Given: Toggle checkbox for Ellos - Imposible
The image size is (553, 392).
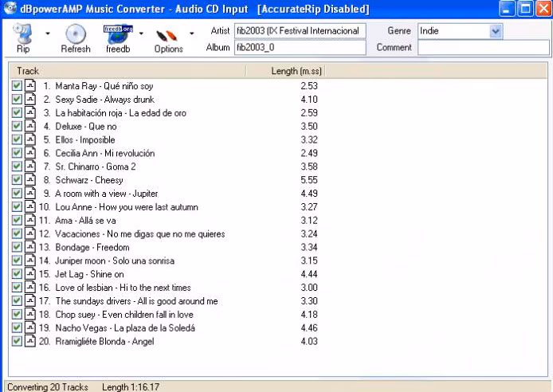Looking at the screenshot, I should tap(17, 139).
